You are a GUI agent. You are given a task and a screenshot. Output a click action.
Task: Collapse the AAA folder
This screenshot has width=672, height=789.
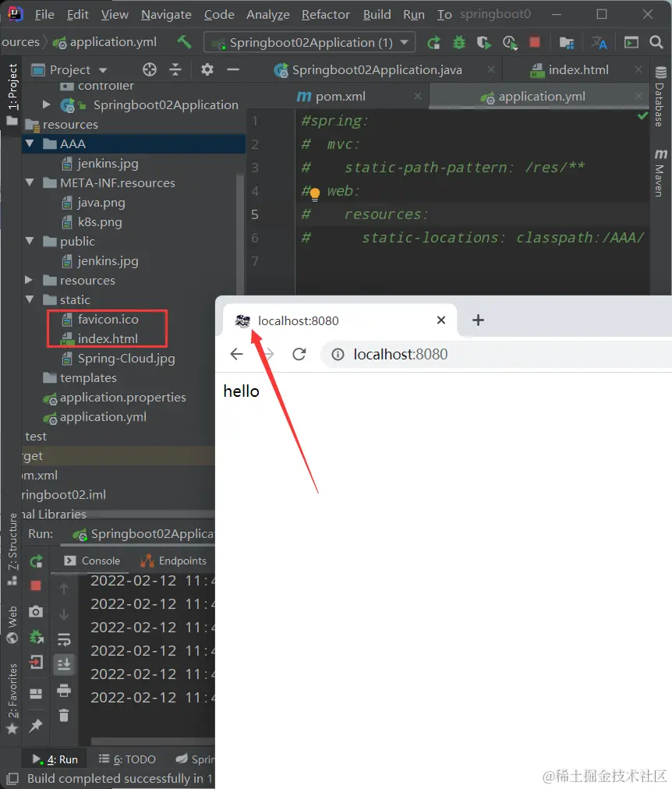(x=30, y=144)
